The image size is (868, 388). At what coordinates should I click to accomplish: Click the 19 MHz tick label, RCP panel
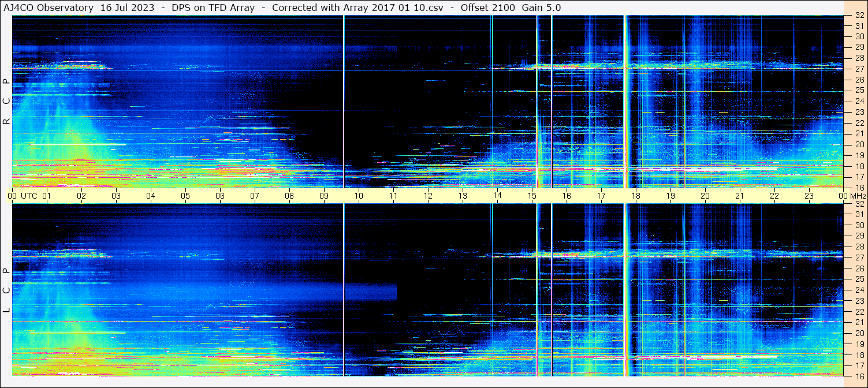coord(859,155)
